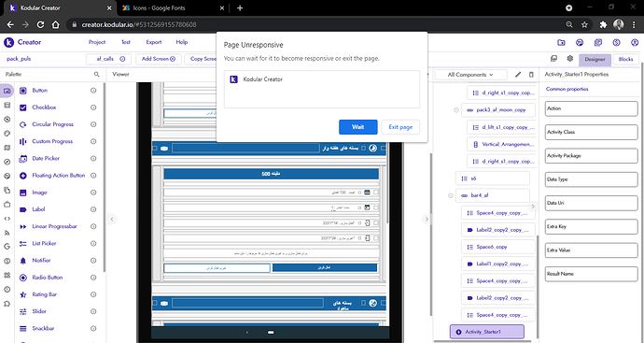This screenshot has height=343, width=644.
Task: Select the Image palette component
Action: click(39, 193)
